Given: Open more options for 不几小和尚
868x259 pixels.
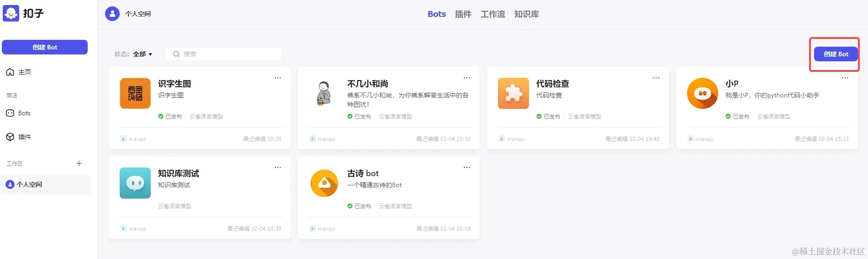Looking at the screenshot, I should 467,78.
